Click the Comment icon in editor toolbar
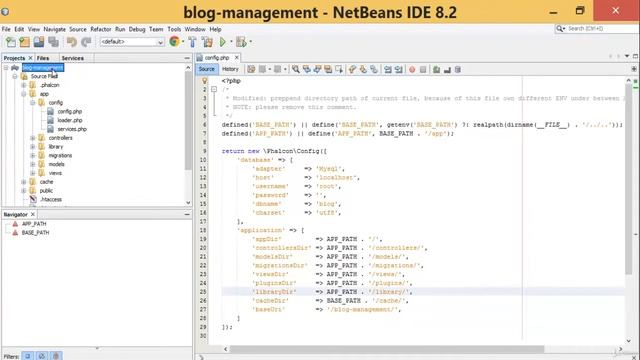Screen dimensions: 640x360 pos(436,70)
